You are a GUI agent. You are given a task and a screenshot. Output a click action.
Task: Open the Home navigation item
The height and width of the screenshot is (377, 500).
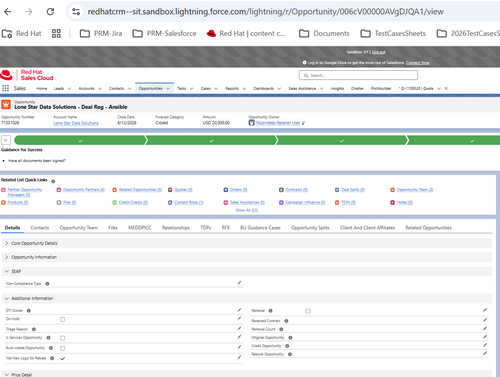pyautogui.click(x=42, y=88)
